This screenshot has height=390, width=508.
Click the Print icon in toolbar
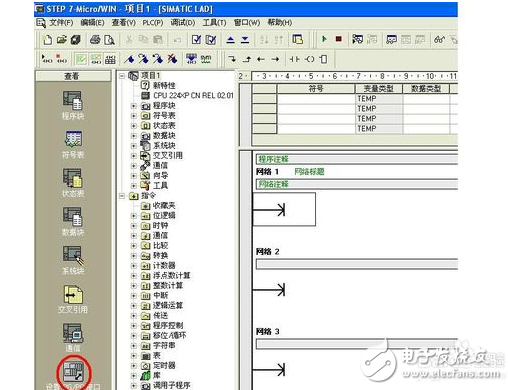[95, 40]
